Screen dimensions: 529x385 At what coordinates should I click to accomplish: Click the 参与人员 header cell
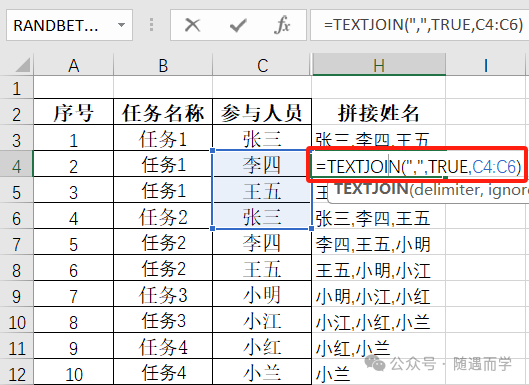pyautogui.click(x=262, y=112)
